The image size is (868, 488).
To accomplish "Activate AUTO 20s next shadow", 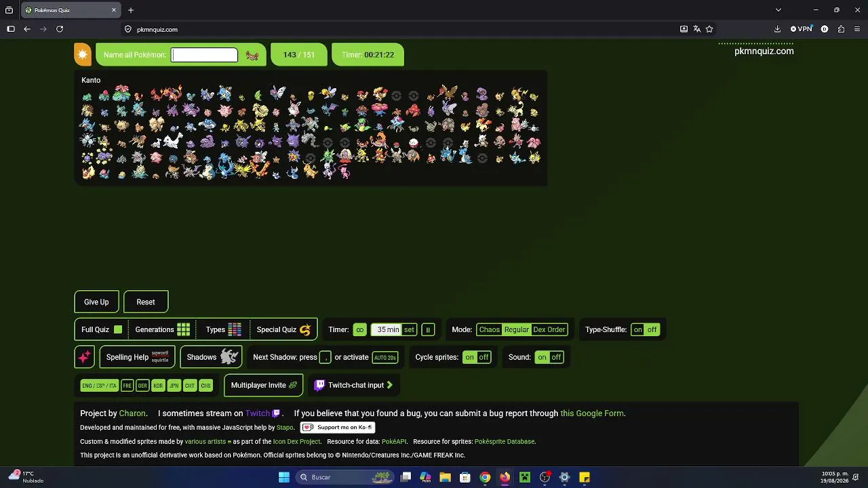I will click(x=385, y=357).
